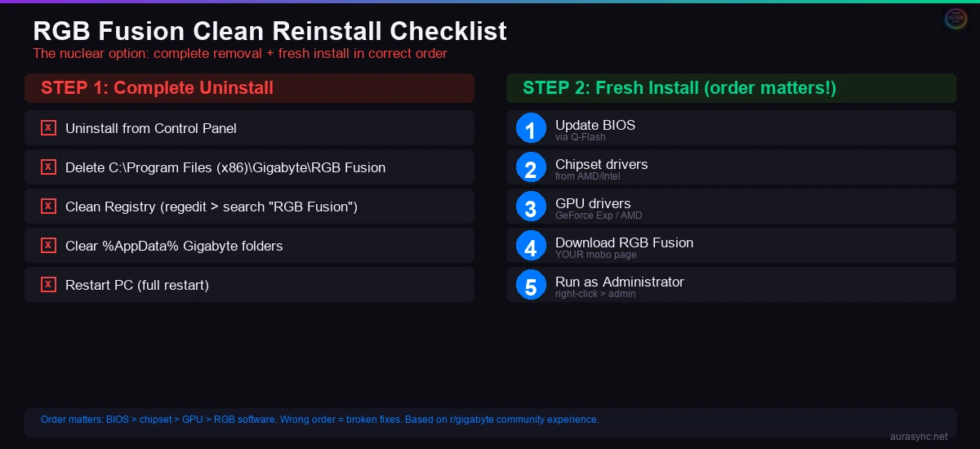Toggle the Restart PC checkbox

tap(49, 285)
